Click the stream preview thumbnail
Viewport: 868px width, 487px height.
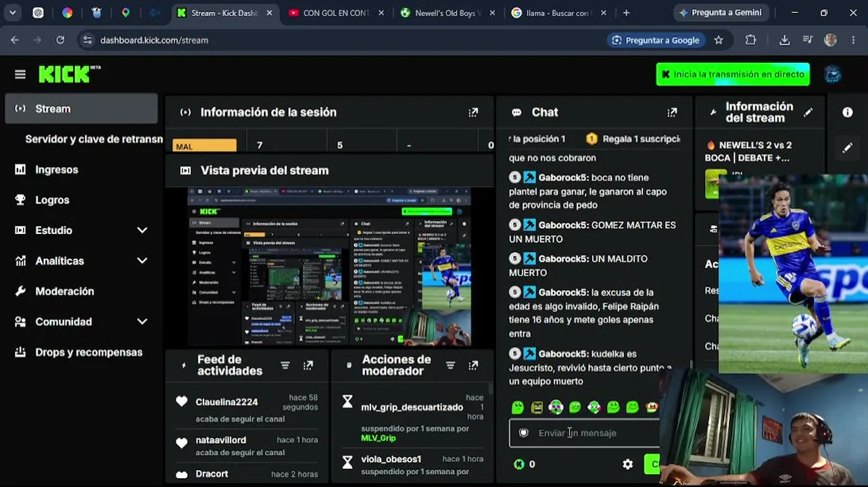point(329,266)
